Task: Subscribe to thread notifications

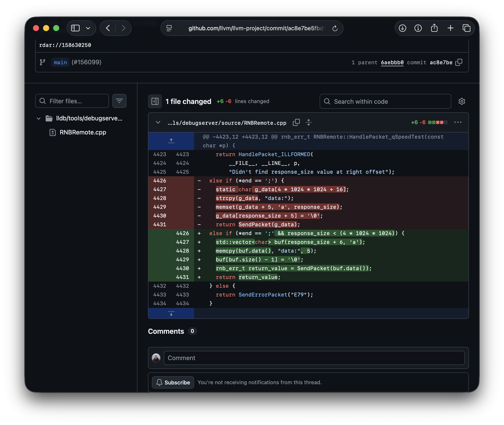Action: pos(173,382)
